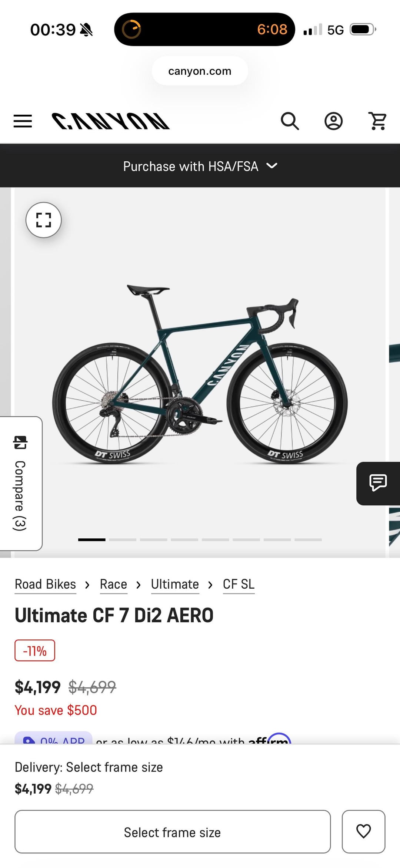
Task: Jump to second gallery image indicator
Action: click(x=123, y=540)
